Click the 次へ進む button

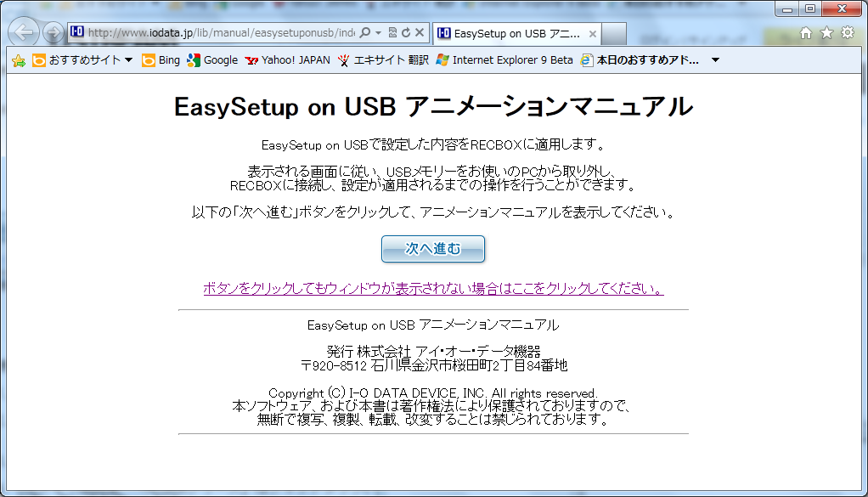(x=433, y=249)
